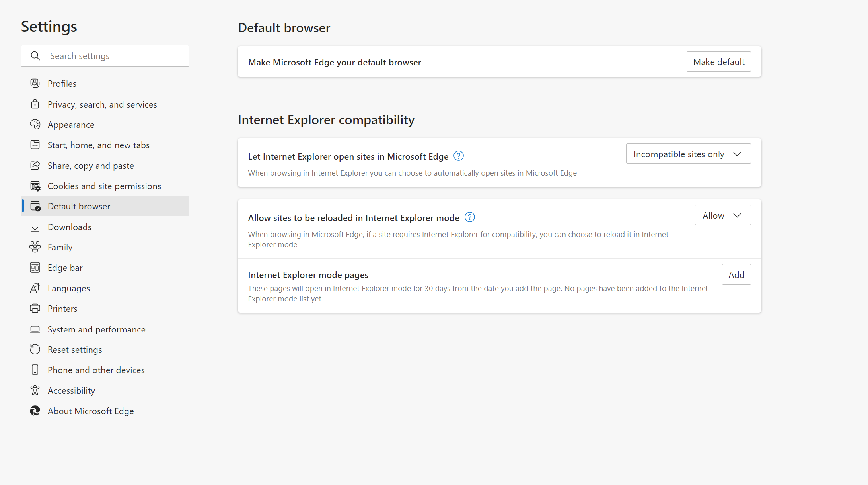Viewport: 868px width, 485px height.
Task: Go to Cookies and site permissions
Action: coord(104,186)
